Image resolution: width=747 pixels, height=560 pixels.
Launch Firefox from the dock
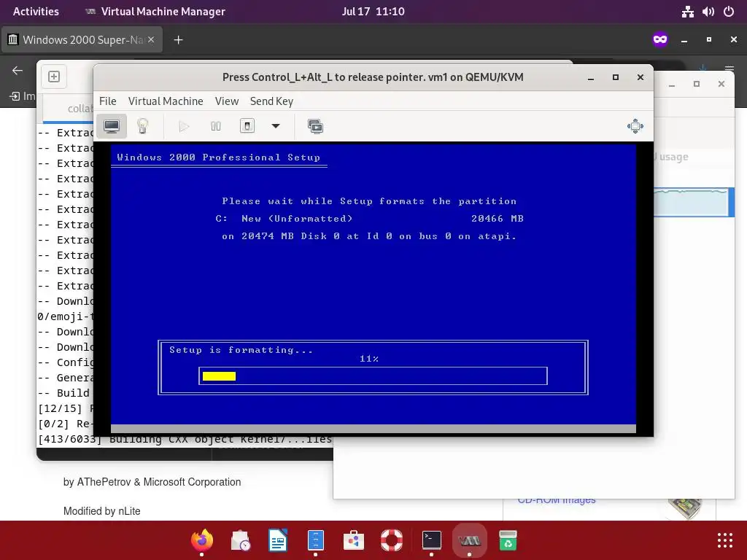(201, 540)
